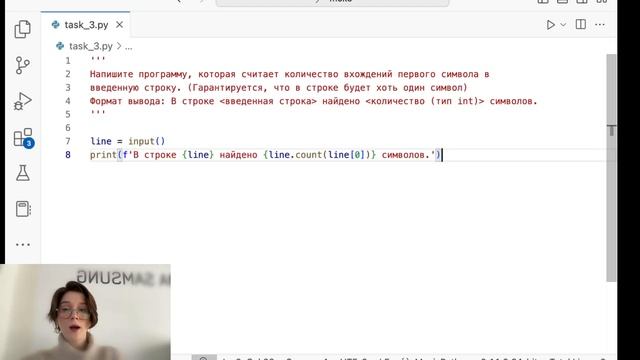Open the Testing flask view
Viewport: 640px width, 360px height.
pyautogui.click(x=22, y=173)
